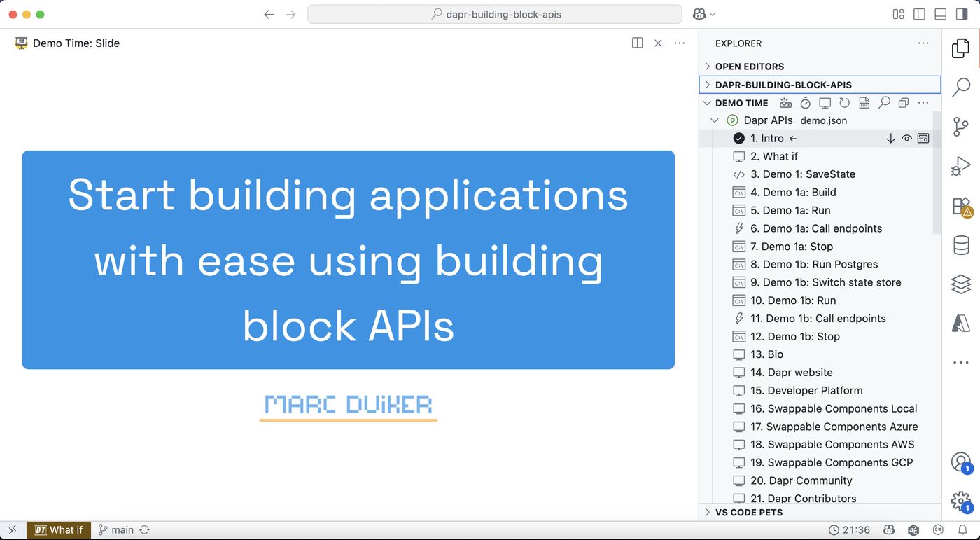Screen dimensions: 980x540
Task: Toggle the bottom panel visibility
Action: tap(941, 14)
